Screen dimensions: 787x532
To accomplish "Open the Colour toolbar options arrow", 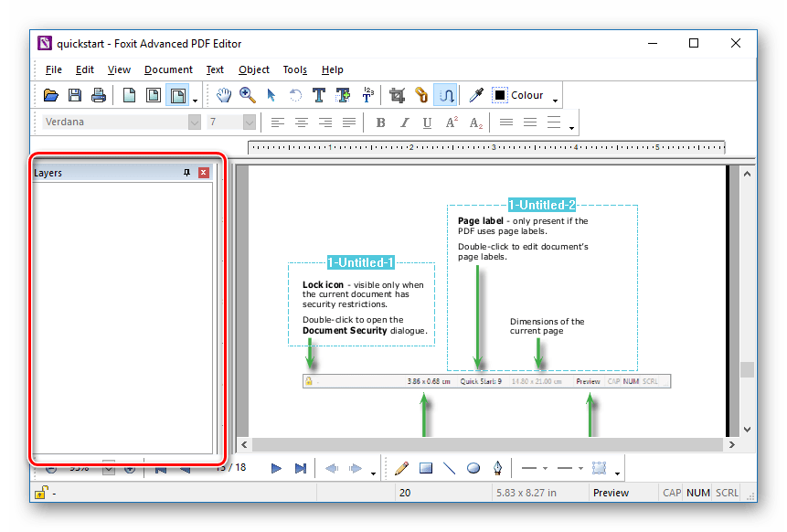I will [x=555, y=101].
